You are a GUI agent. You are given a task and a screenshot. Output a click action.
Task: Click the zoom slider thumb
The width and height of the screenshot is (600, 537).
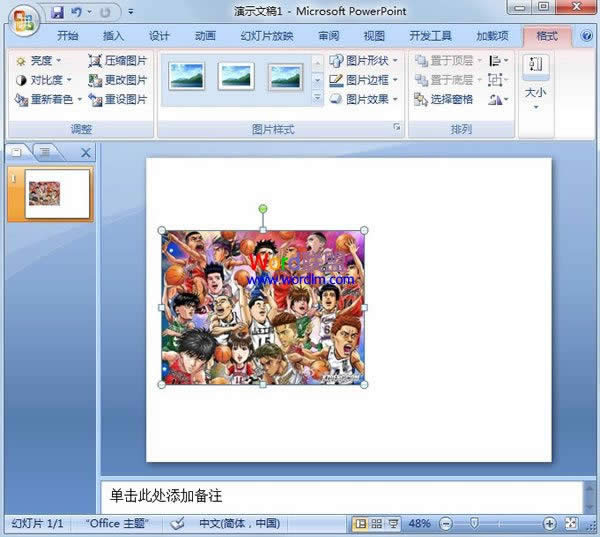(474, 523)
